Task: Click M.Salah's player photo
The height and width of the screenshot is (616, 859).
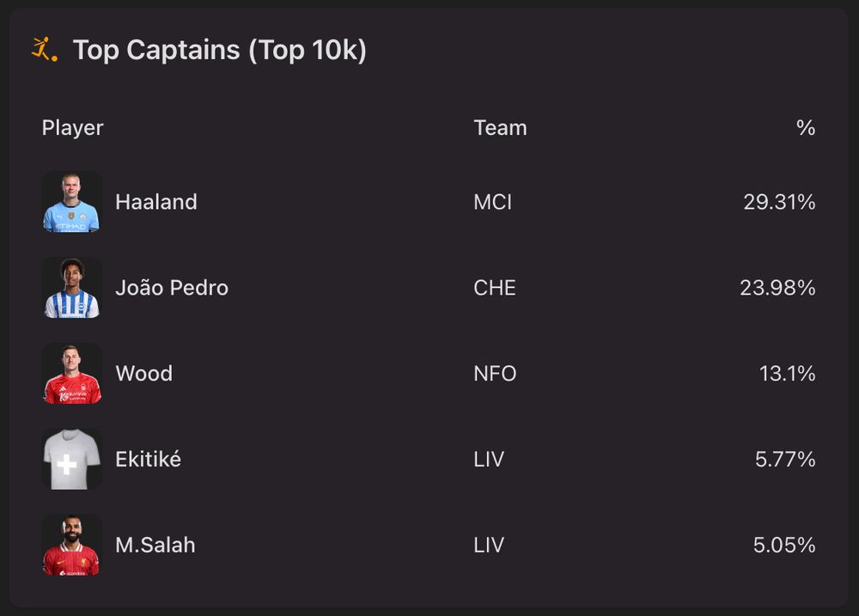Action: click(72, 546)
